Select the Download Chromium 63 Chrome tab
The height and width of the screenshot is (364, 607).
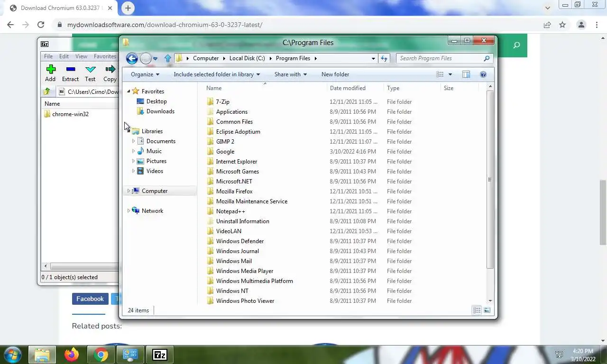pyautogui.click(x=62, y=8)
